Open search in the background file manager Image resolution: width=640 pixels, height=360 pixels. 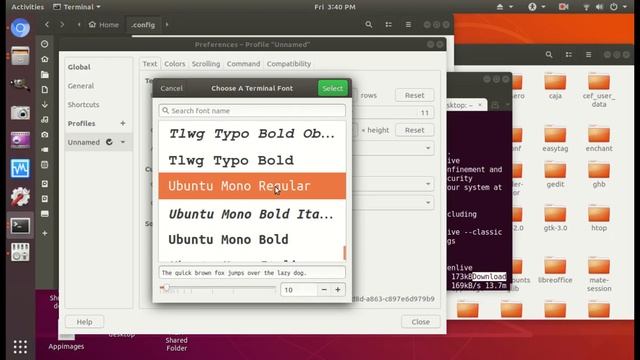549,54
